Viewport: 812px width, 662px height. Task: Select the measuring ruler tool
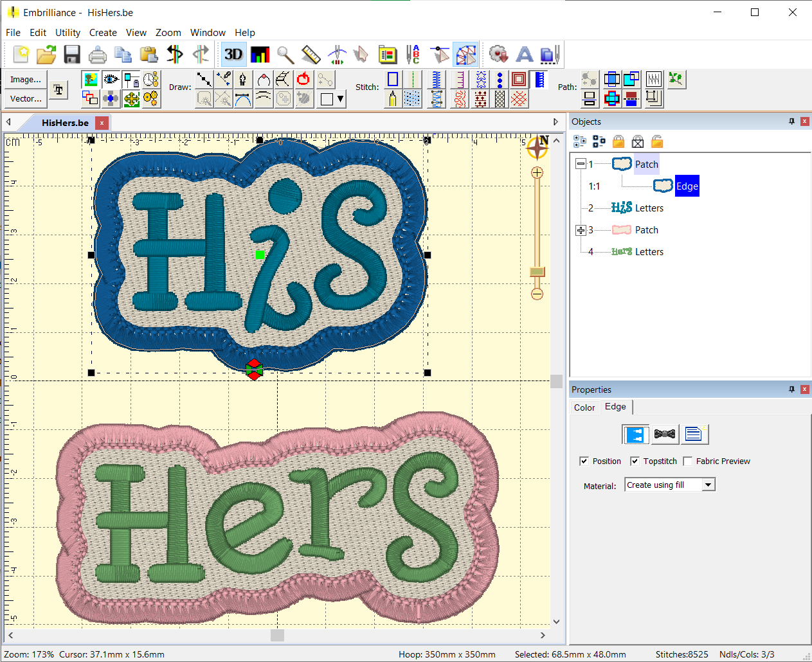(x=311, y=55)
